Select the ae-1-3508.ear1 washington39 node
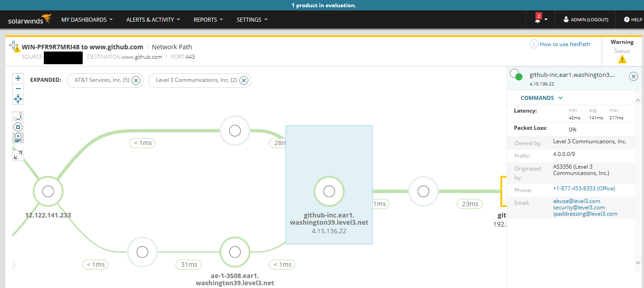This screenshot has width=644, height=288. tap(234, 252)
